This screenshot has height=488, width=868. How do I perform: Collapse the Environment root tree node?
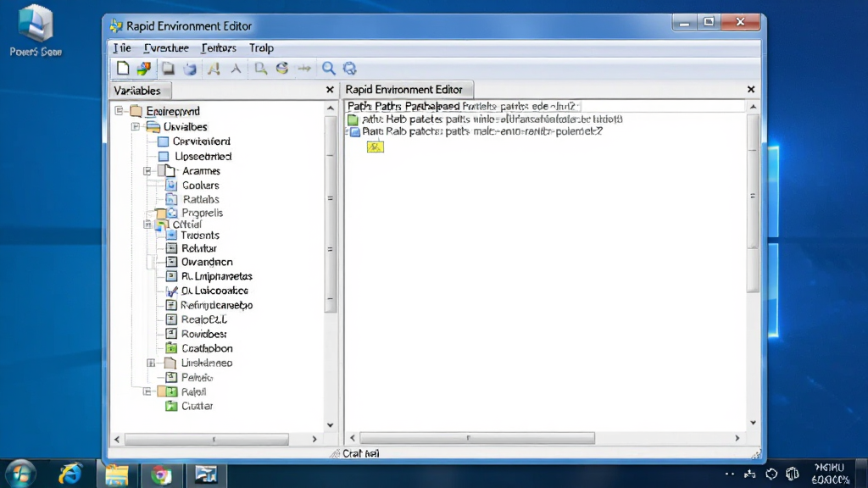[x=119, y=111]
